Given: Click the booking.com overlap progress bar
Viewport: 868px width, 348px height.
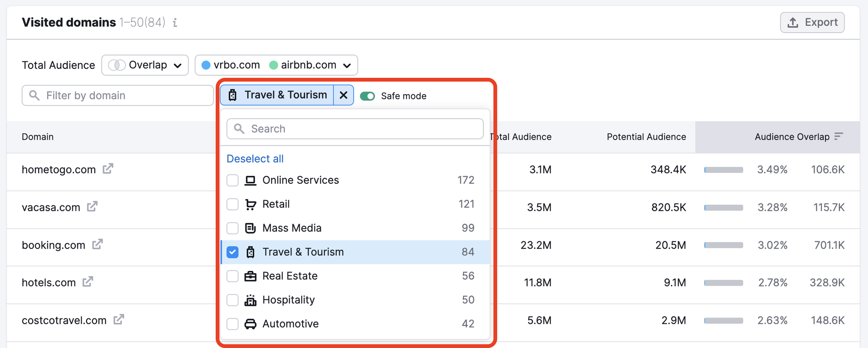Looking at the screenshot, I should pos(724,245).
